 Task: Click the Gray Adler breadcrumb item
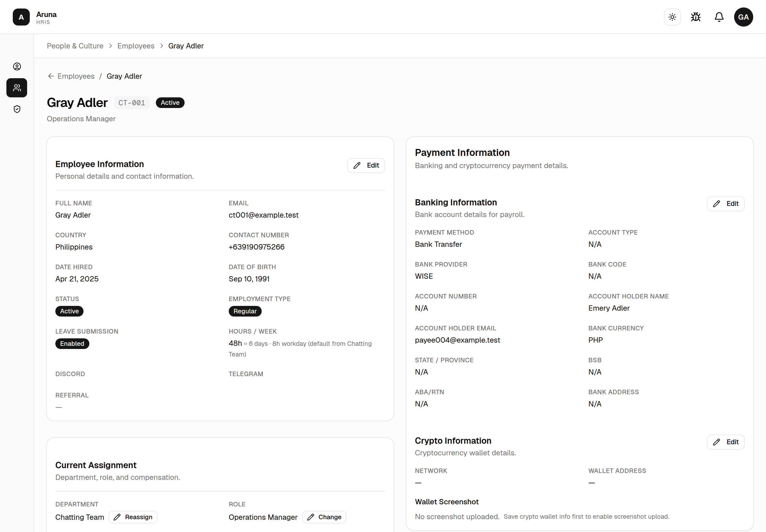click(x=186, y=46)
